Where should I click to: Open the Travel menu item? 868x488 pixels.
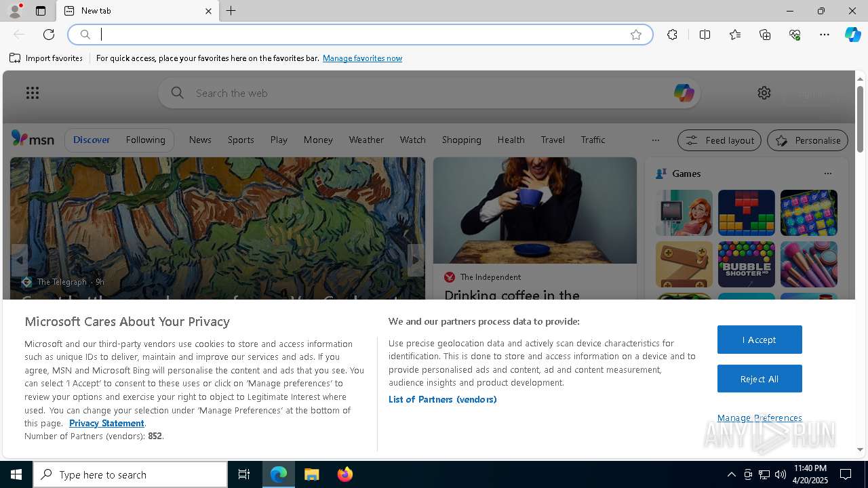tap(553, 140)
